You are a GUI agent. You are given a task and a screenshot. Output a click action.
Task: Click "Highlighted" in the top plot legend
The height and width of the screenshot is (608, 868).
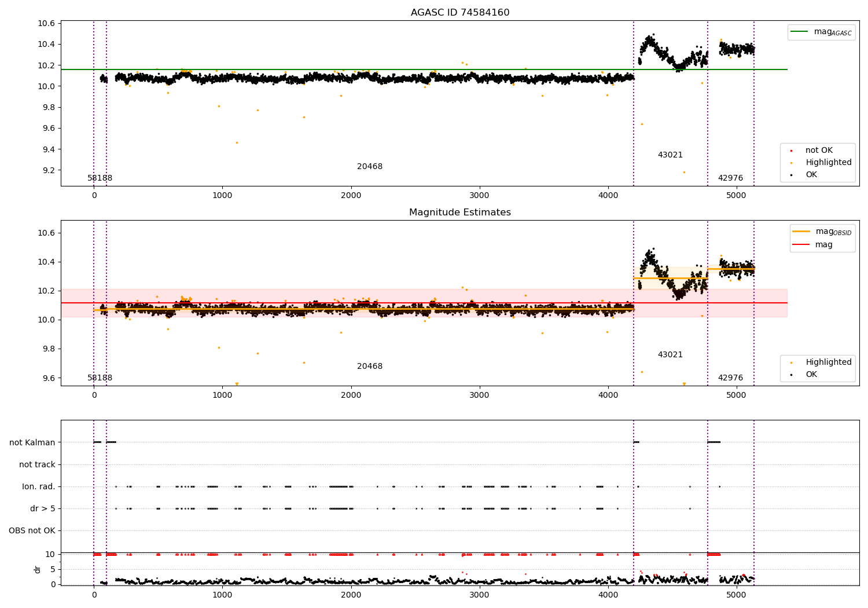[829, 163]
